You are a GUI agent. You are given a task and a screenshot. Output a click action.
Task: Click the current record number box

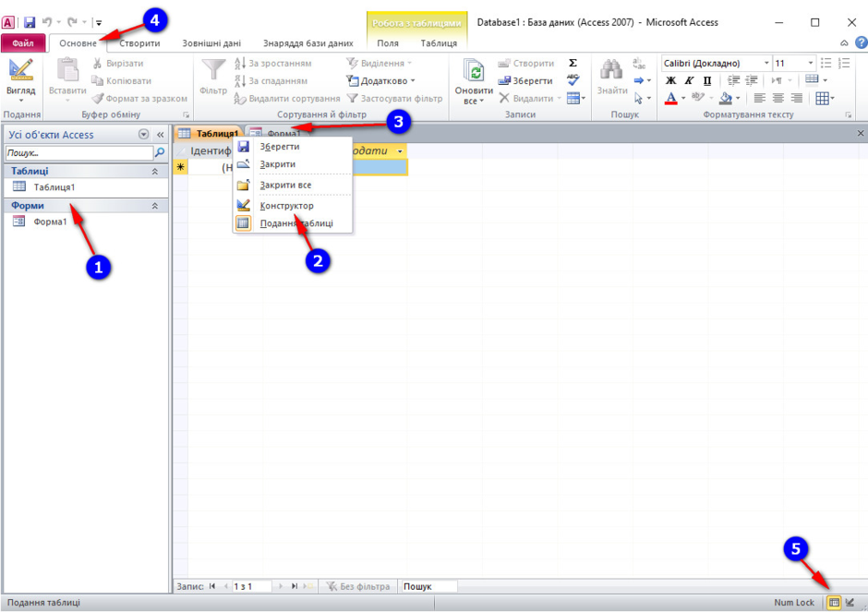251,586
